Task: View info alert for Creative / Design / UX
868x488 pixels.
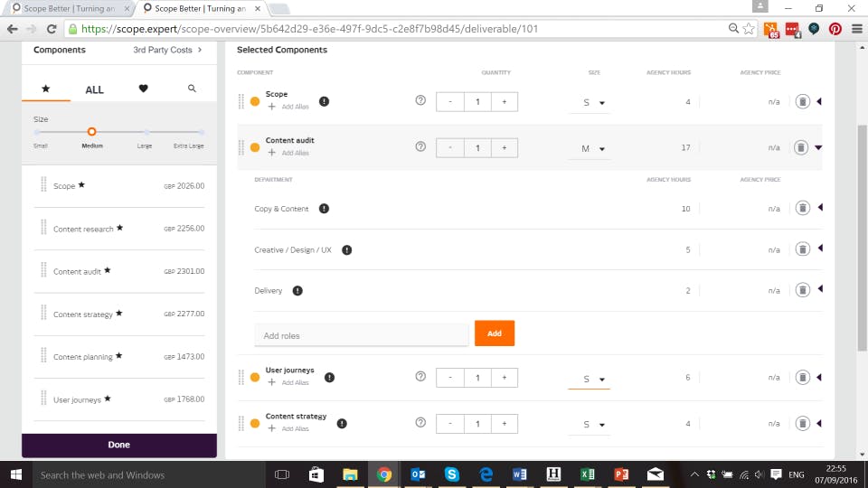Action: (x=346, y=250)
